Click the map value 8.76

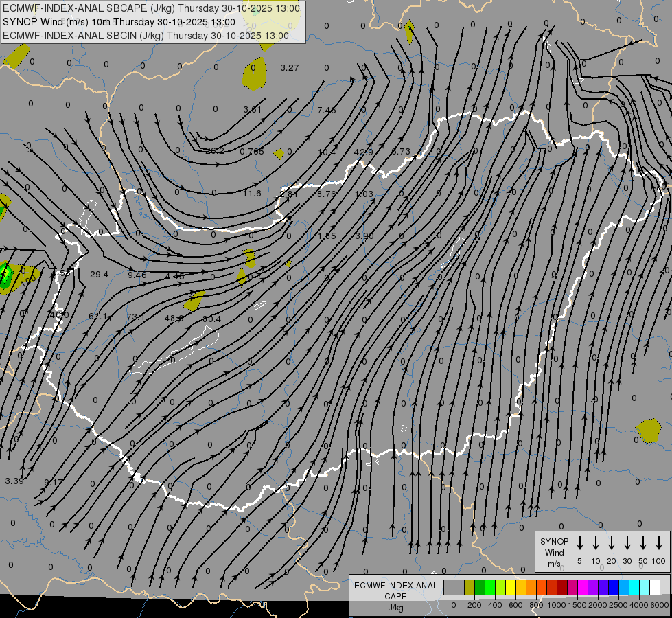327,194
